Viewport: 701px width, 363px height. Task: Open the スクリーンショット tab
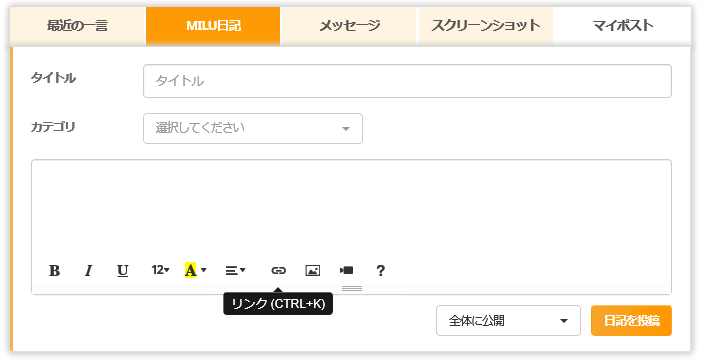coord(486,25)
